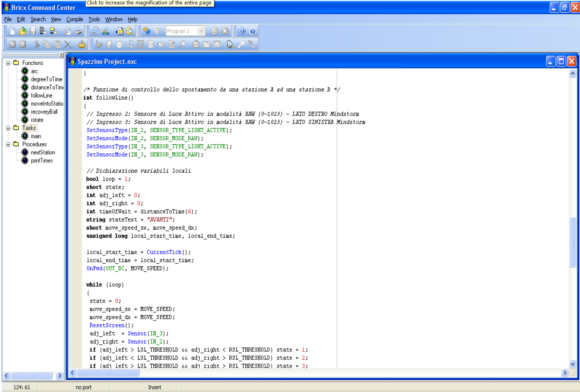Screen dimensions: 580x392
Task: Click the 'no port' status bar entry
Action: (x=83, y=388)
